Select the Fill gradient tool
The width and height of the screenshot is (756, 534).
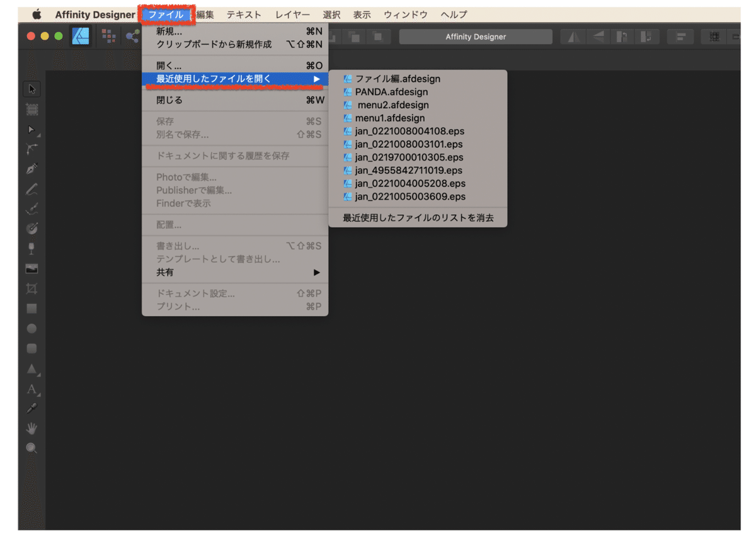[x=31, y=229]
